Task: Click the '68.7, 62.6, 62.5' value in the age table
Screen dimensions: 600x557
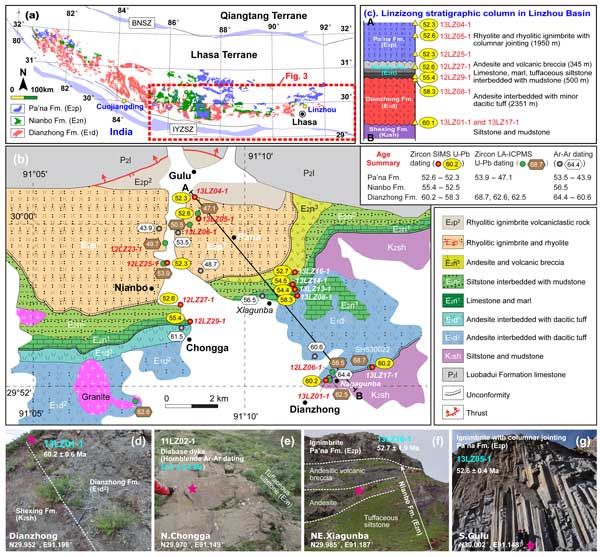Action: tap(500, 197)
